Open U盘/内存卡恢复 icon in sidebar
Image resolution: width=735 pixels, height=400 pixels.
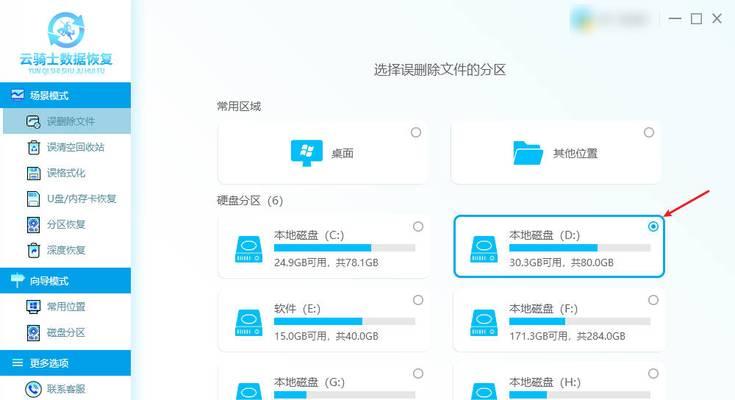coord(33,198)
